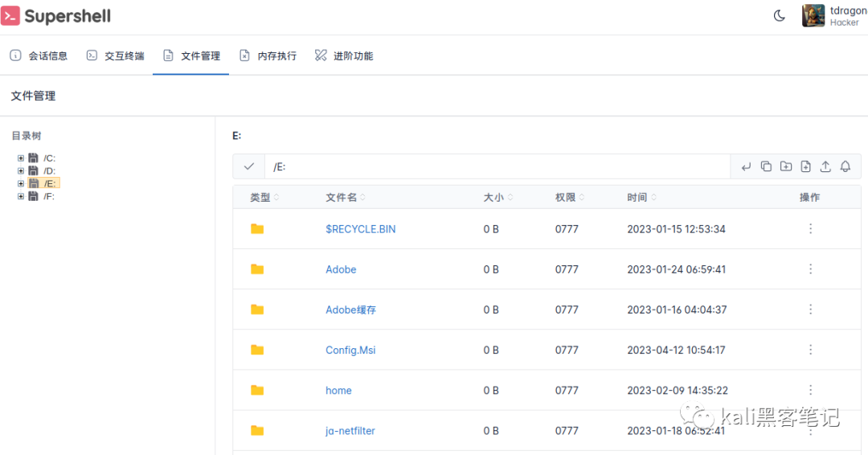Confirm the path with the checkmark button
868x455 pixels.
coord(248,166)
